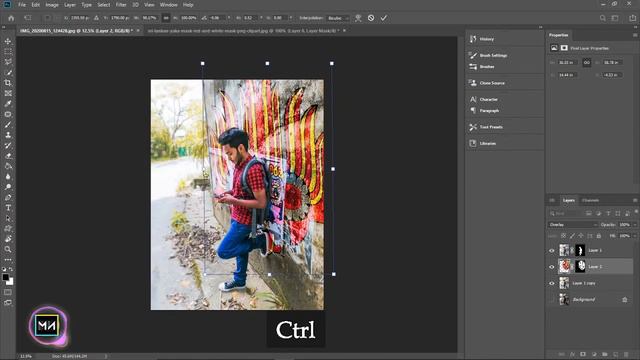The image size is (640, 360).
Task: Click the Home icon in options bar
Action: pos(11,18)
